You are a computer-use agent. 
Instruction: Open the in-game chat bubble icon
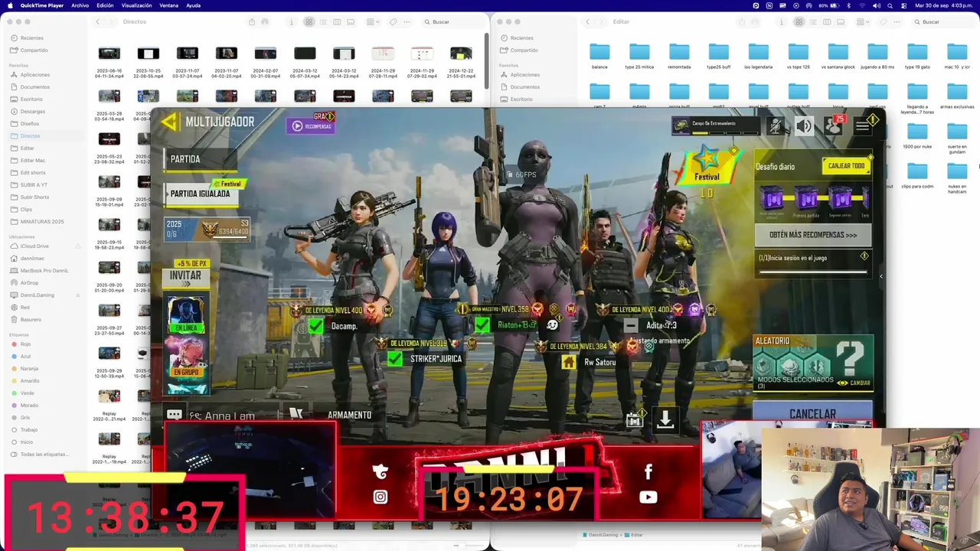point(174,415)
